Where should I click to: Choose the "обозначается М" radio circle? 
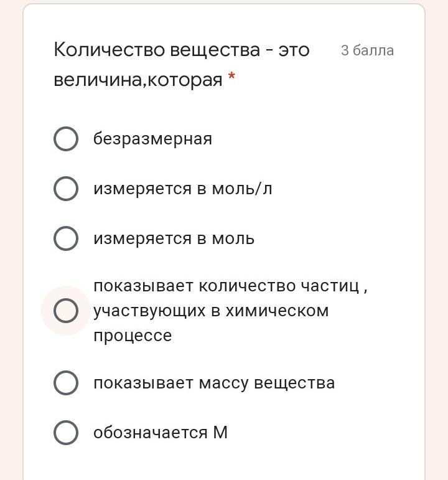pyautogui.click(x=66, y=433)
